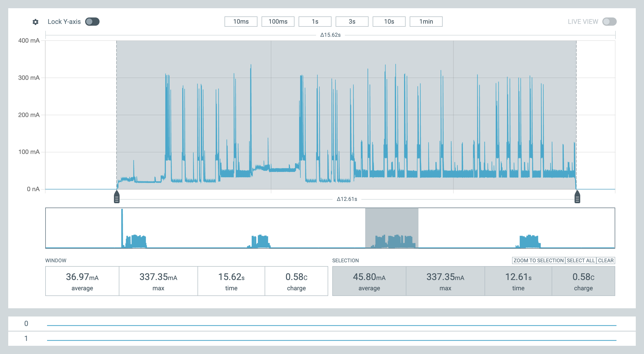The image size is (644, 354).
Task: Click highlighted window region in minimap
Action: (x=392, y=228)
